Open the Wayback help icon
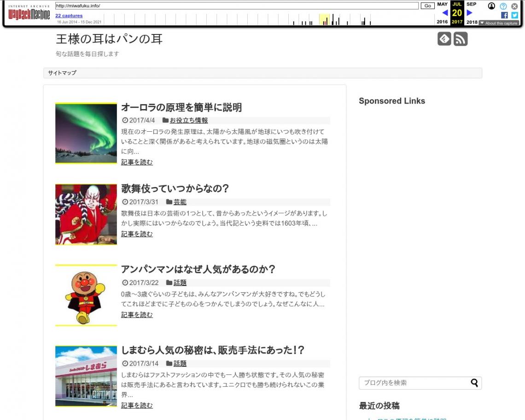 click(x=503, y=6)
